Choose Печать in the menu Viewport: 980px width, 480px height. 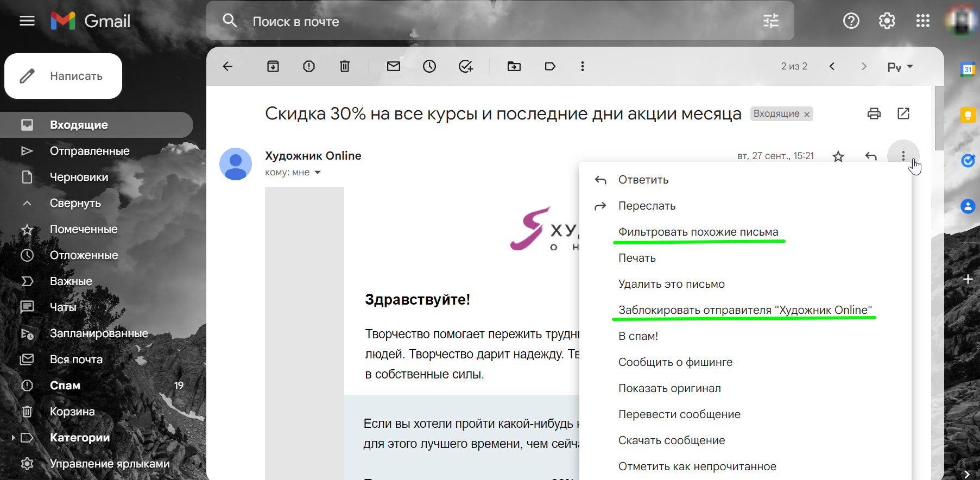coord(745,258)
